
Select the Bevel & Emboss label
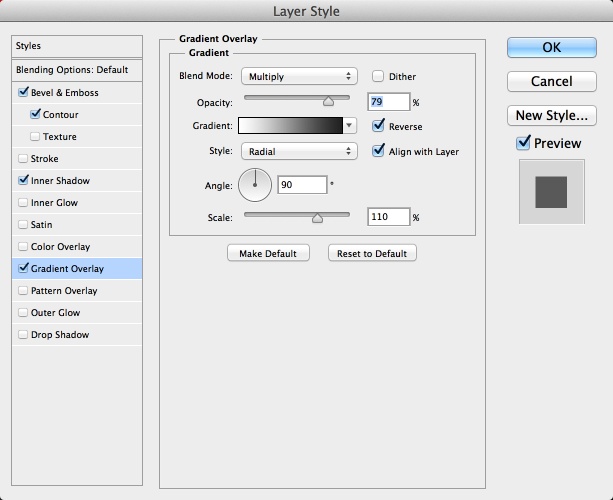click(x=65, y=93)
